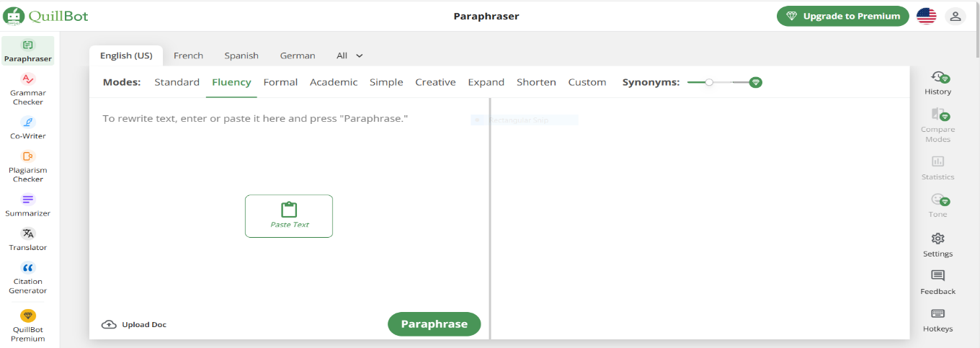Select the Formal mode
The image size is (980, 348).
pos(280,82)
